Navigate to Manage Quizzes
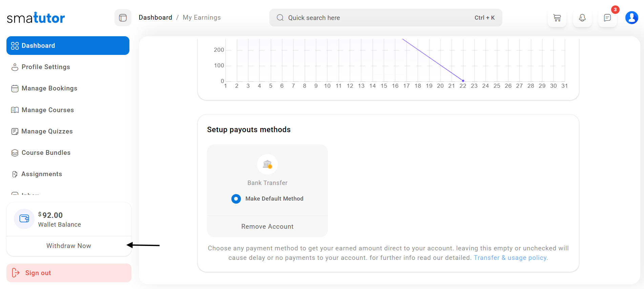 (x=47, y=131)
